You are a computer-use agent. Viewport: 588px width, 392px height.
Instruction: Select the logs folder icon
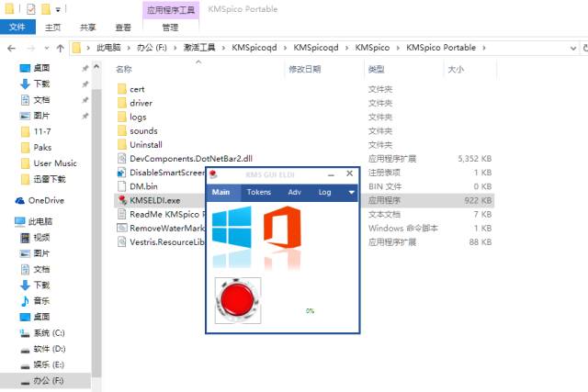tap(122, 117)
